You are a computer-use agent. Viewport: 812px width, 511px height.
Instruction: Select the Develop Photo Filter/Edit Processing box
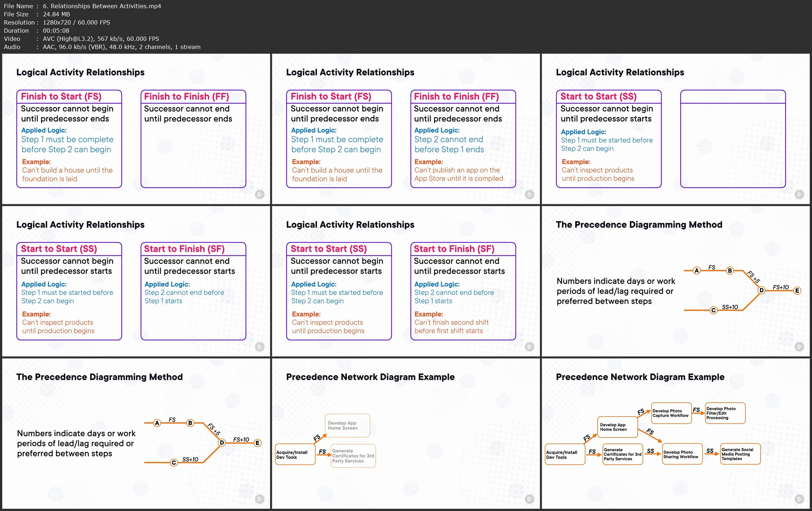725,413
